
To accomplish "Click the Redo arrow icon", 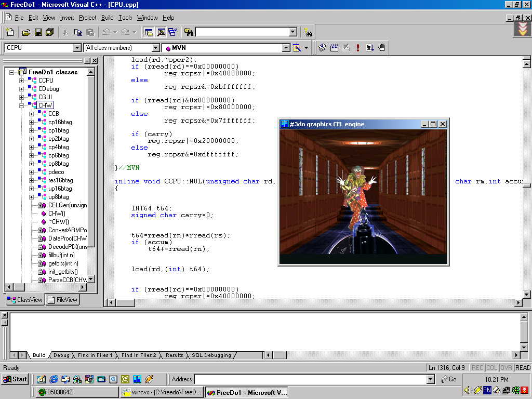I will 125,32.
